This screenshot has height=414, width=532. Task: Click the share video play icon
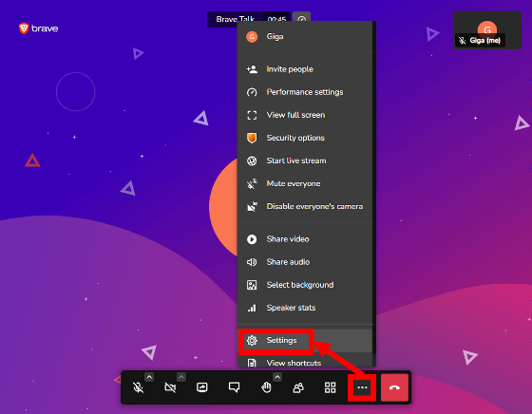click(x=252, y=239)
